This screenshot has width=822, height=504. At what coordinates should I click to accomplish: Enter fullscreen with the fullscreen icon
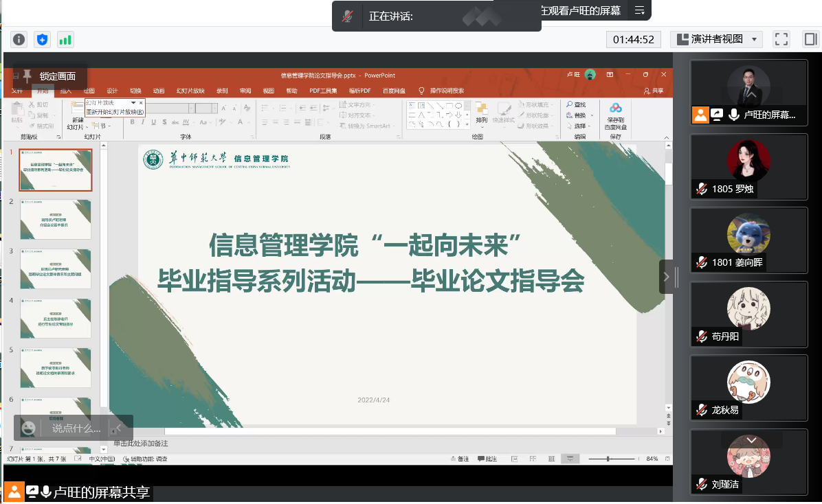tap(781, 39)
